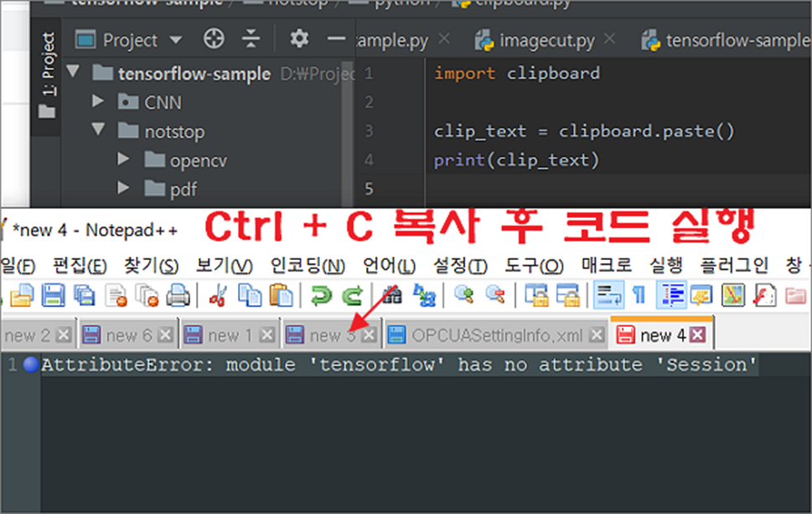This screenshot has width=812, height=514.
Task: Toggle the vertical 1: Project side tab
Action: pyautogui.click(x=48, y=75)
